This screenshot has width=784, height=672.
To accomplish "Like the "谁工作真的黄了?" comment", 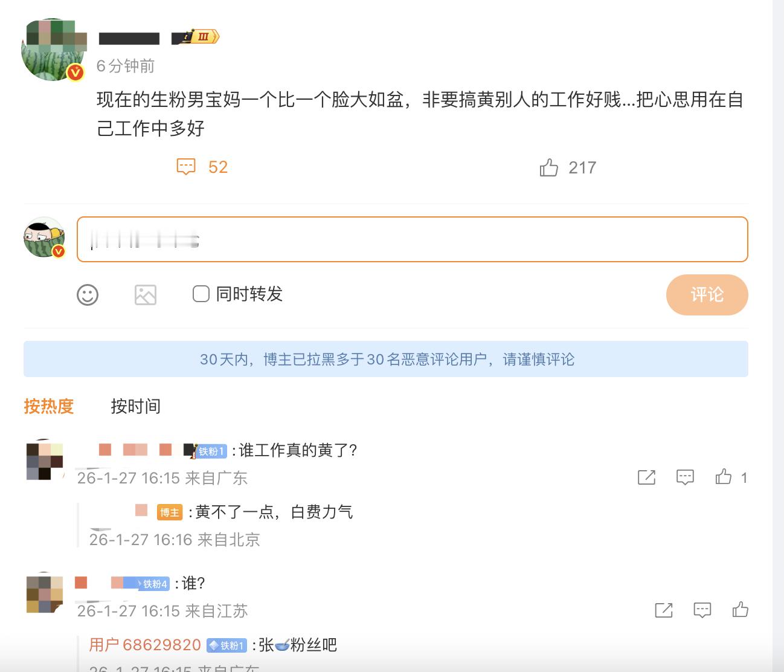I will click(x=723, y=477).
